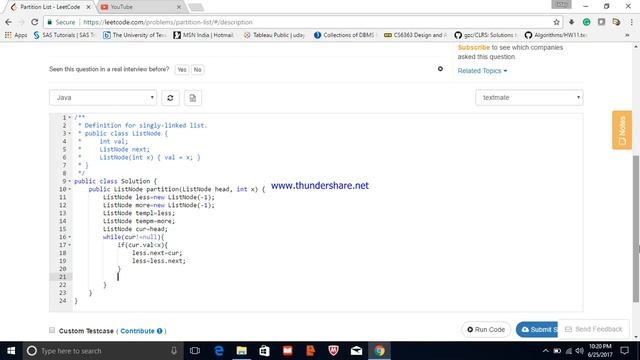
Task: Open Mail app from taskbar
Action: 356,351
